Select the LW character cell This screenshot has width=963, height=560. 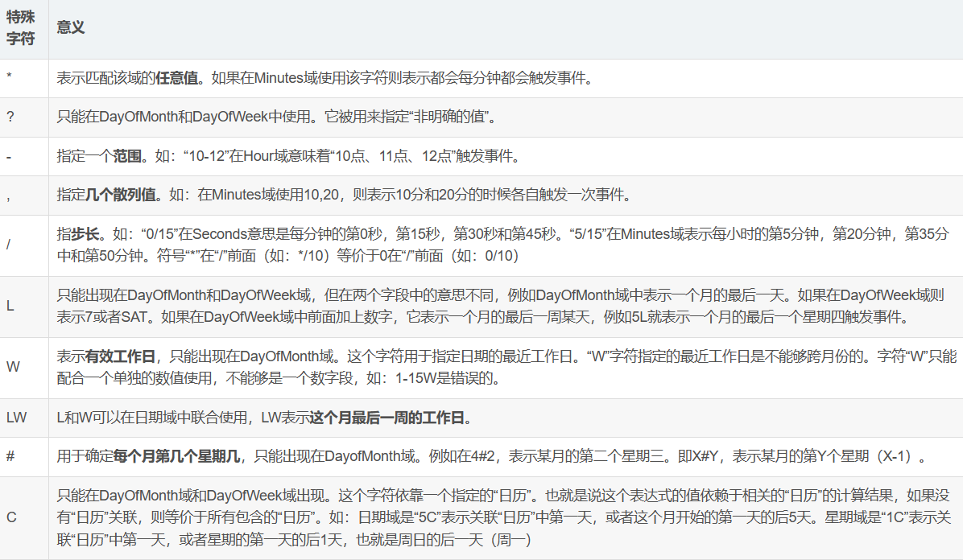tap(16, 418)
